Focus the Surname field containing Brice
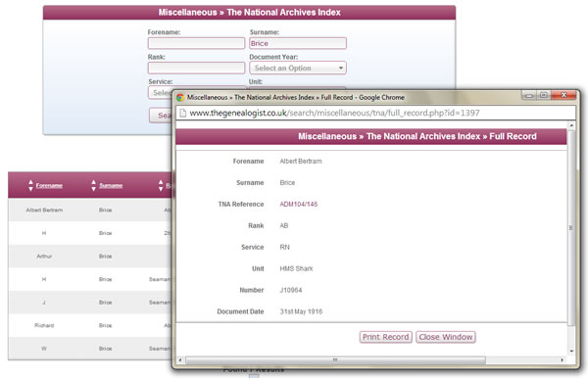The image size is (588, 378). click(298, 43)
